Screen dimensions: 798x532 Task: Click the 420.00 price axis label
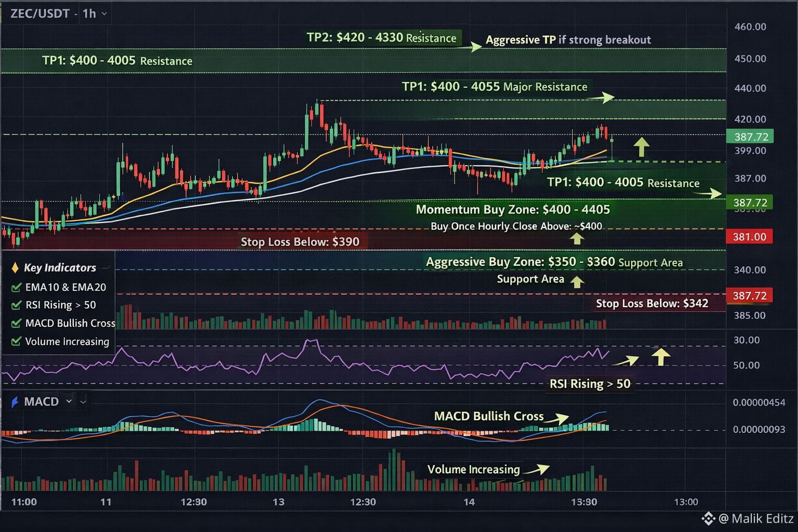(x=750, y=119)
